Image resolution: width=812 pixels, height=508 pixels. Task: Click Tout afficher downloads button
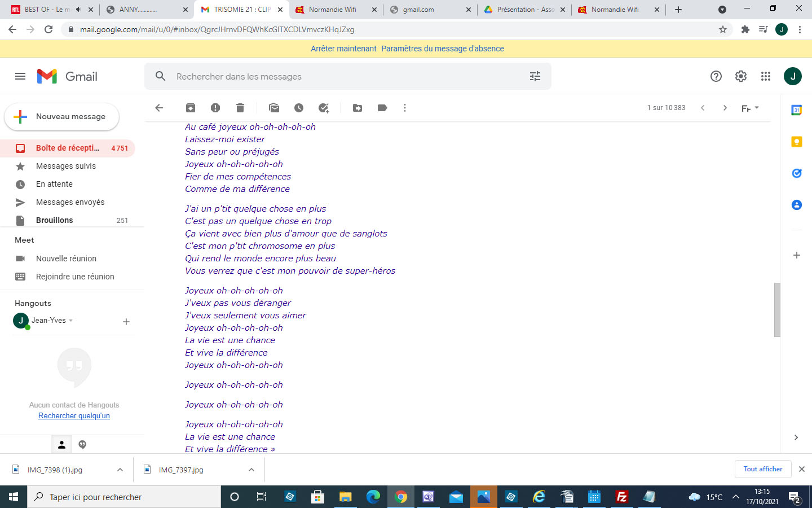763,469
